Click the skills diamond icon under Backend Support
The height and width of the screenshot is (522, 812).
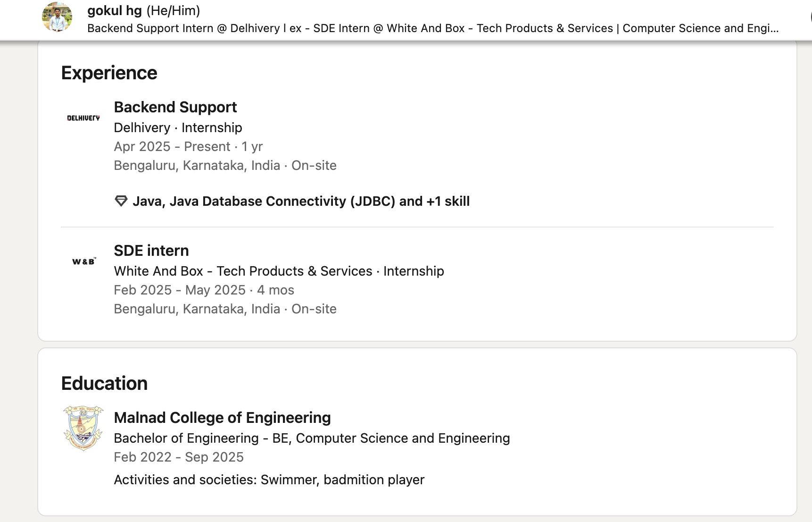pyautogui.click(x=121, y=201)
